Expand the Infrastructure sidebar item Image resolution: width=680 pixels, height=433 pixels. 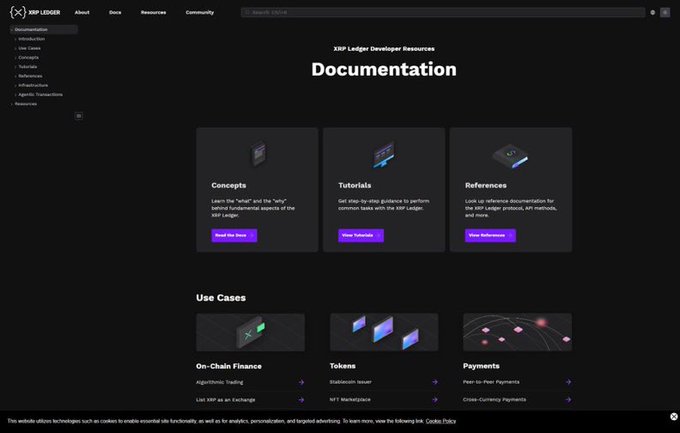pyautogui.click(x=33, y=85)
